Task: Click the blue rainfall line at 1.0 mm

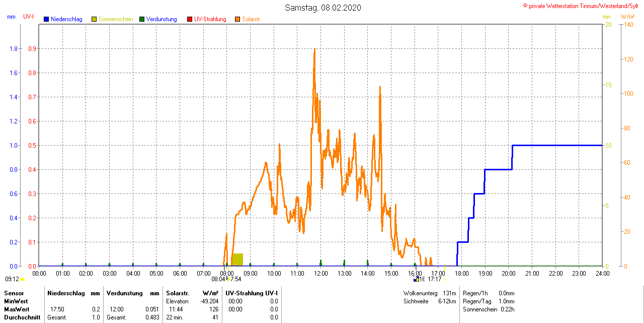Action: 557,145
